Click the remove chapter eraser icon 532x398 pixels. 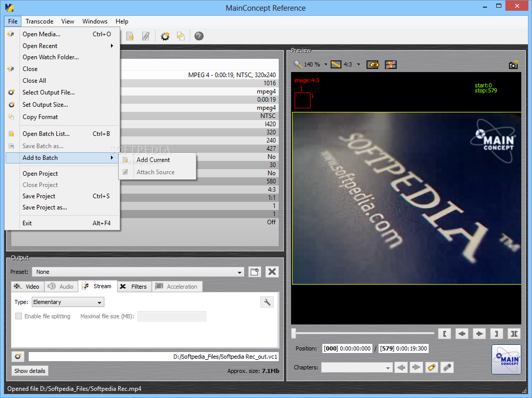tap(447, 367)
